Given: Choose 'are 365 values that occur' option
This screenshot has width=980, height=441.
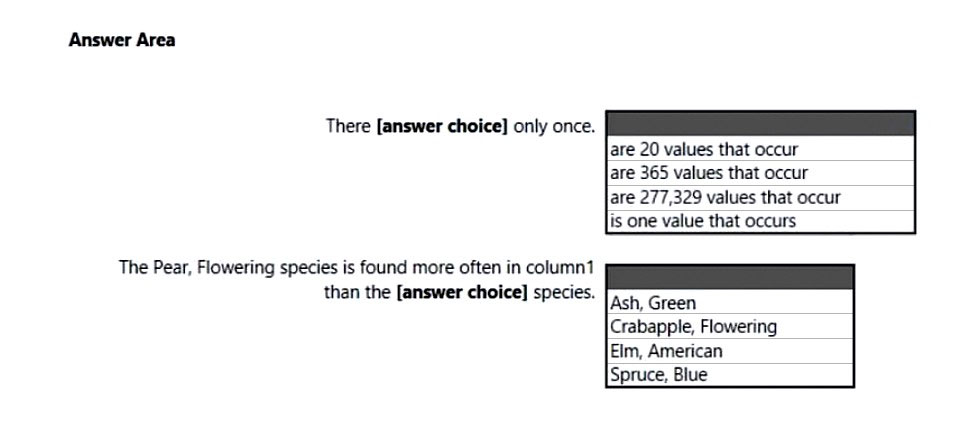Looking at the screenshot, I should click(761, 173).
